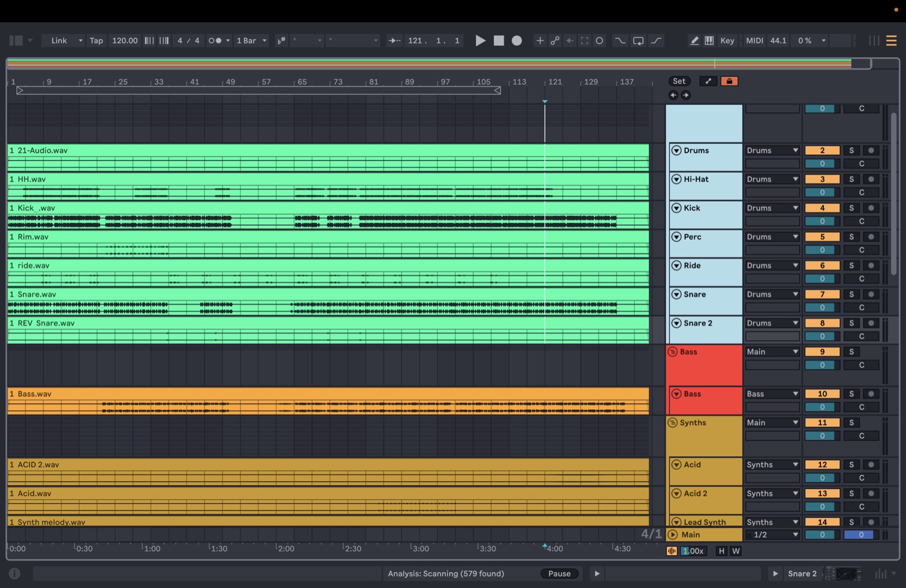Viewport: 906px width, 588px height.
Task: Click the Drums track volume field
Action: [822, 164]
